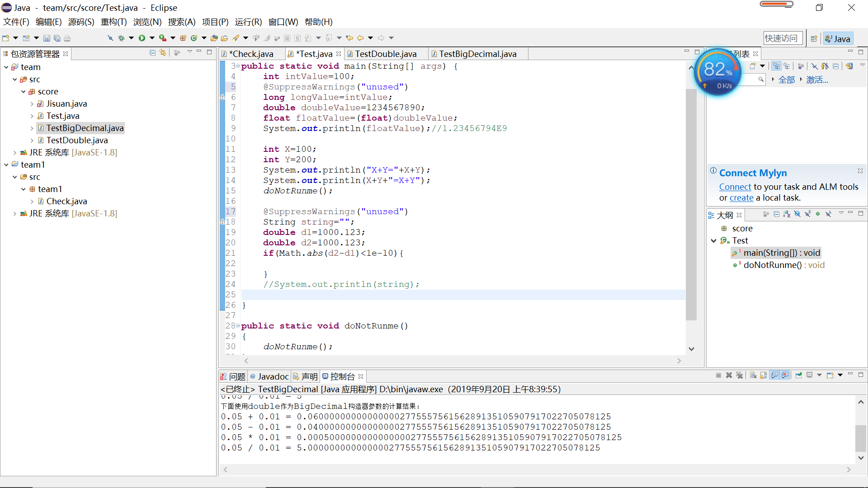
Task: Click the Debug bug icon in toolbar
Action: (121, 38)
